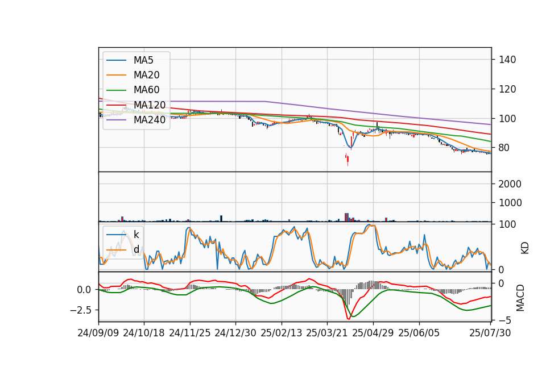
Task: Click the 140 price axis label
Action: point(507,60)
